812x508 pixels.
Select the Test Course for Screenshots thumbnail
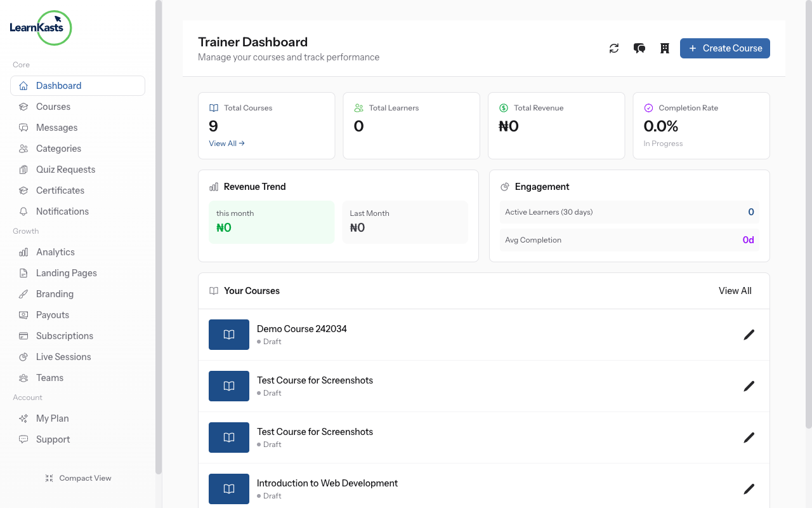coord(229,386)
